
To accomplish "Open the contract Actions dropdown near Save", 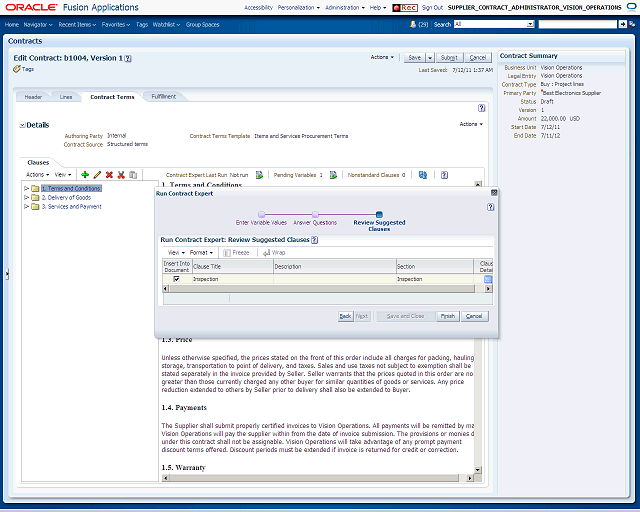I will point(382,57).
